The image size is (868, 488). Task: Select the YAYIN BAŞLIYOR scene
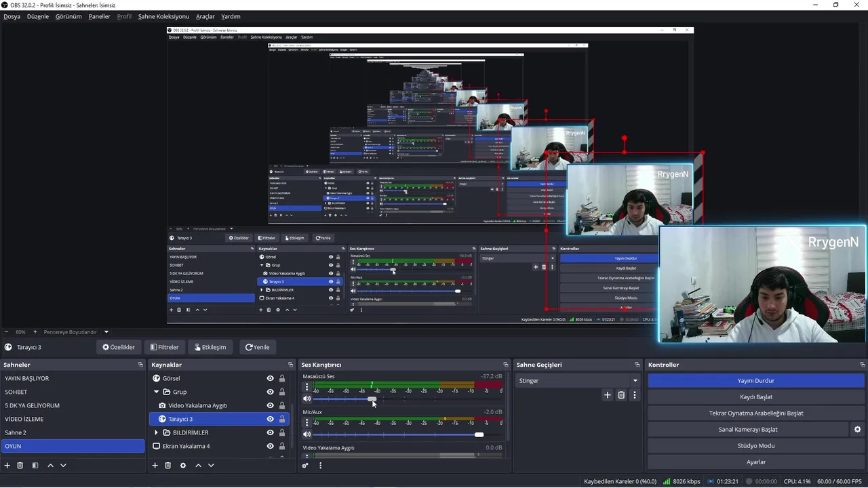(x=73, y=378)
